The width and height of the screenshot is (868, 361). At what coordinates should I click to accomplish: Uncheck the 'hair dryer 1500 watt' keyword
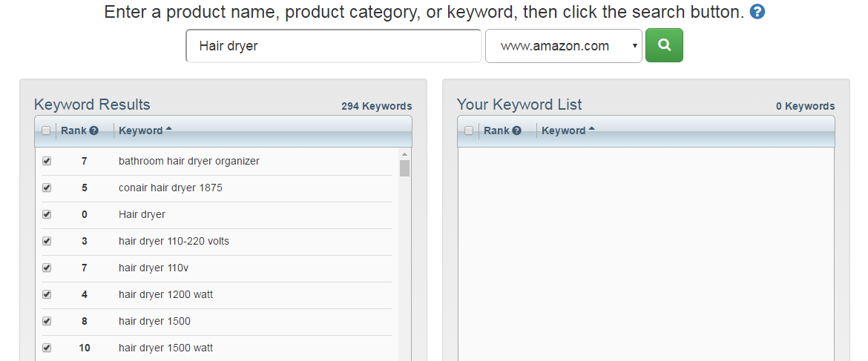click(47, 348)
